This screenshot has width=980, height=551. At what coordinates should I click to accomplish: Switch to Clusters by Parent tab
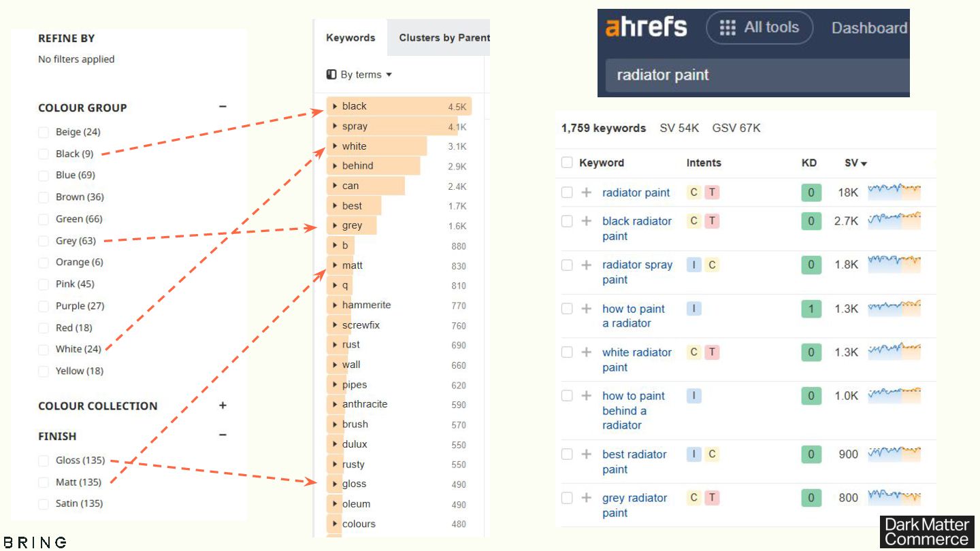pos(444,37)
